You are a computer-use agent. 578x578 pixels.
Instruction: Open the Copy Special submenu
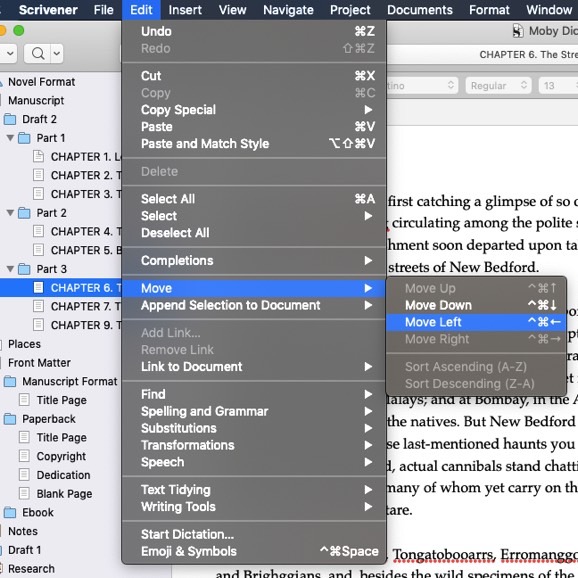[254, 110]
